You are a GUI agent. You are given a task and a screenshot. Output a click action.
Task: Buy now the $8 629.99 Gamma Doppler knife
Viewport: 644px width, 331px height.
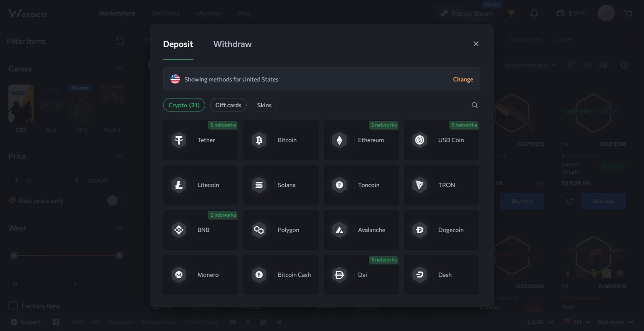tap(603, 201)
